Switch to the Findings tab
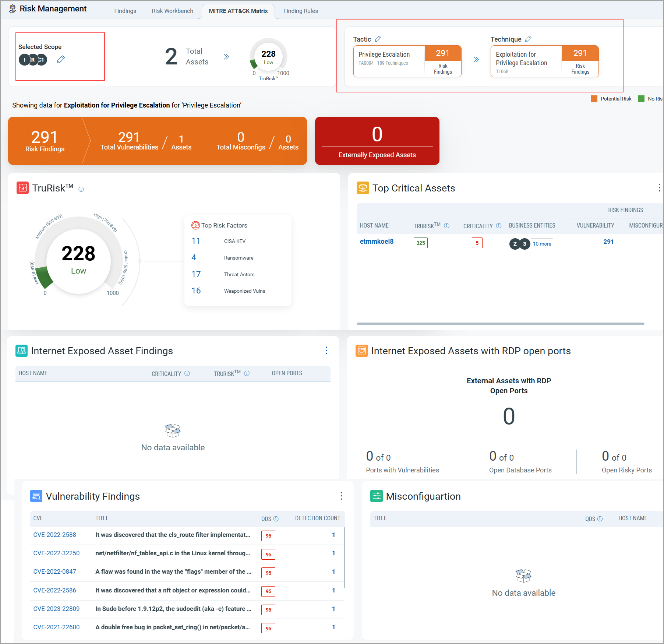Screen dimensions: 664x644 (x=125, y=11)
